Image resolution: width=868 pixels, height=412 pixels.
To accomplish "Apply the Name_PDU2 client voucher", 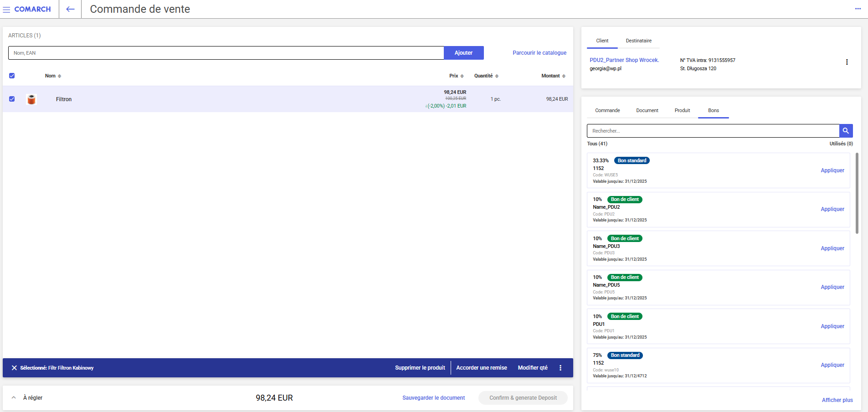I will (x=832, y=209).
